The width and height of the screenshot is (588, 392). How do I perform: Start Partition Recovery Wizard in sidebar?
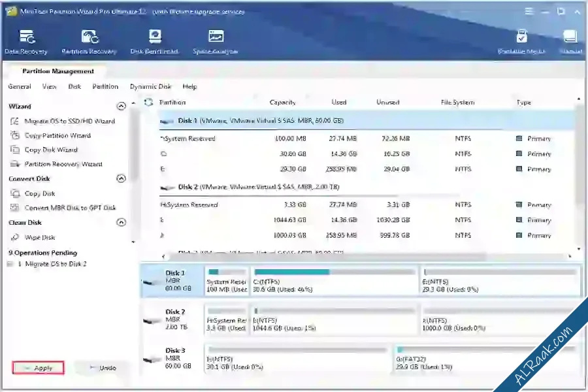56,164
